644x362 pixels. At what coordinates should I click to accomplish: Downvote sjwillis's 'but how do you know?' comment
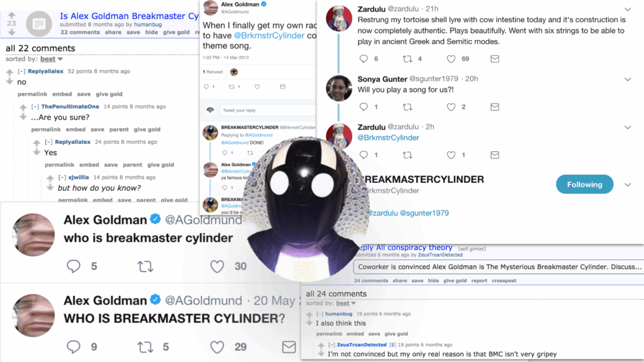[x=50, y=187]
